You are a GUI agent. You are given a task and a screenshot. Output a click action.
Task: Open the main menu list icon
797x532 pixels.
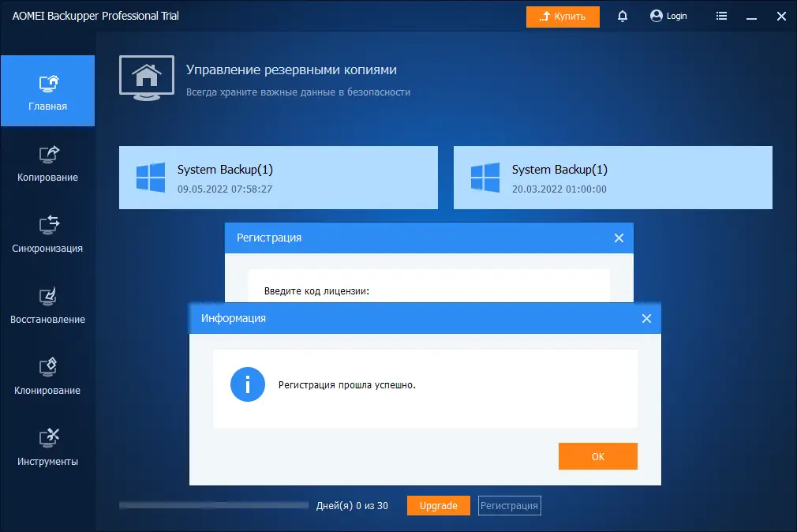[721, 17]
